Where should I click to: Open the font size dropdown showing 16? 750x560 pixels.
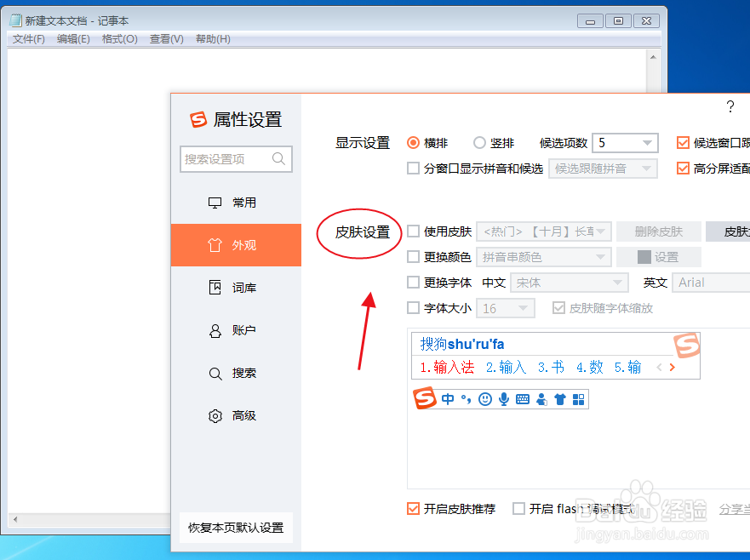pyautogui.click(x=506, y=308)
